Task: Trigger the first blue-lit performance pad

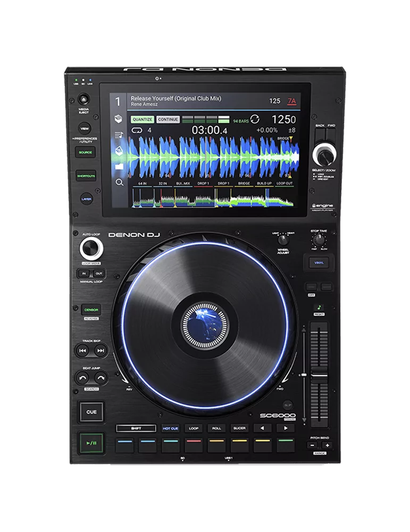Action: [x=124, y=445]
